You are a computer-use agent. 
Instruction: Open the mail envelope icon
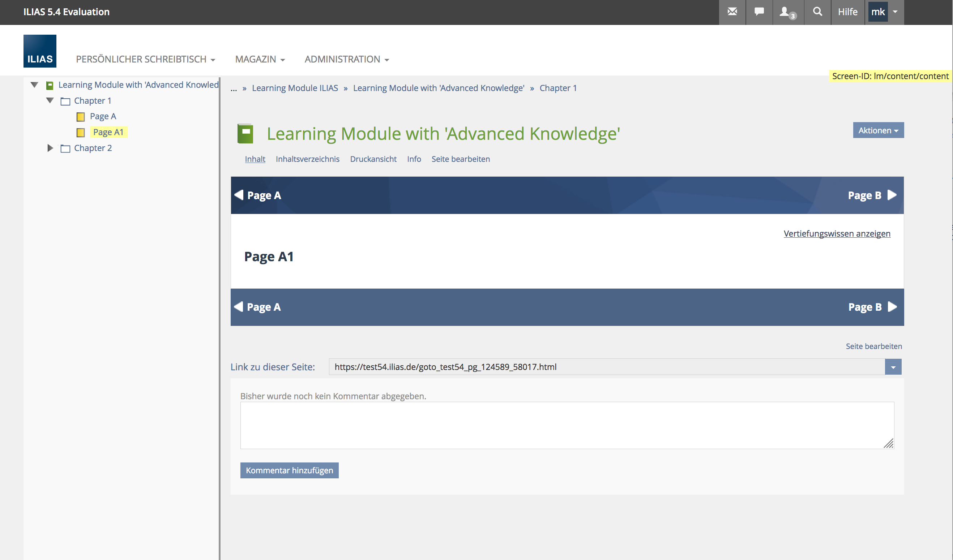tap(732, 12)
